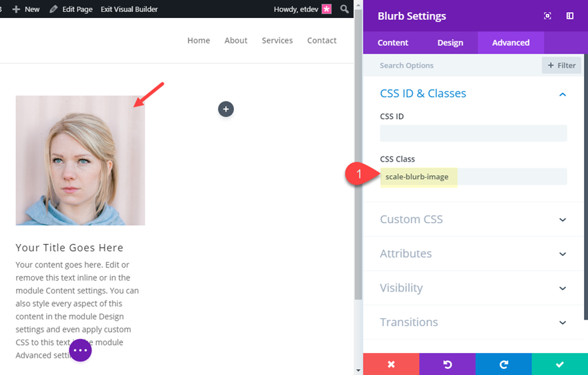This screenshot has height=375, width=588.
Task: Click the dark plus add-module icon
Action: 226,109
